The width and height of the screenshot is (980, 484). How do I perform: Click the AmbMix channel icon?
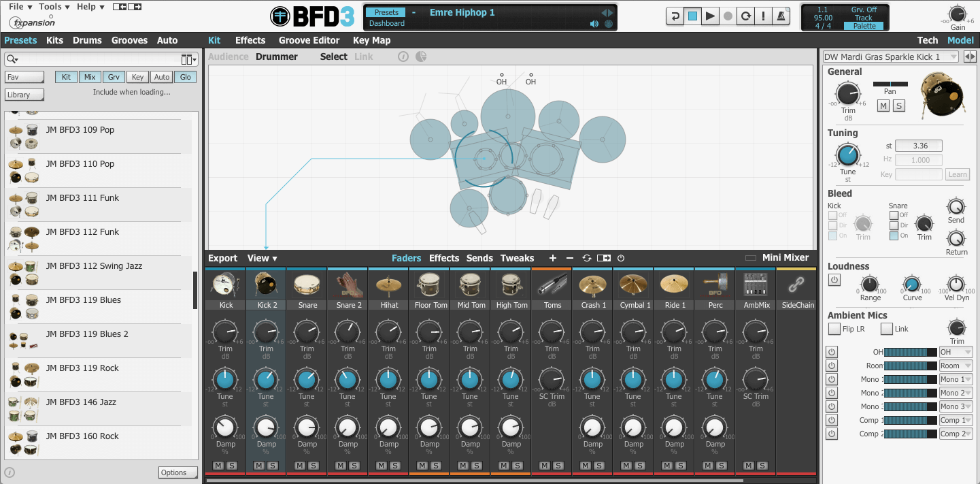756,283
